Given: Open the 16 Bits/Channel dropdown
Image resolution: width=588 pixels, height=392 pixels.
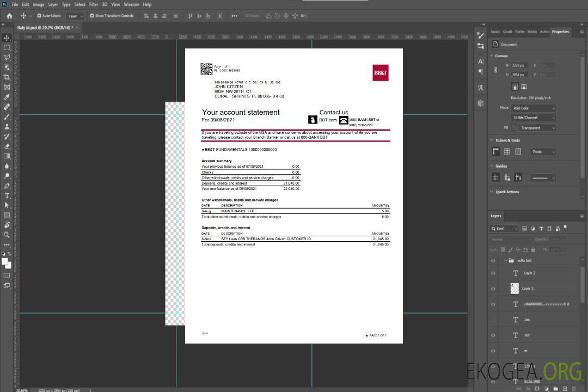Looking at the screenshot, I should [534, 118].
